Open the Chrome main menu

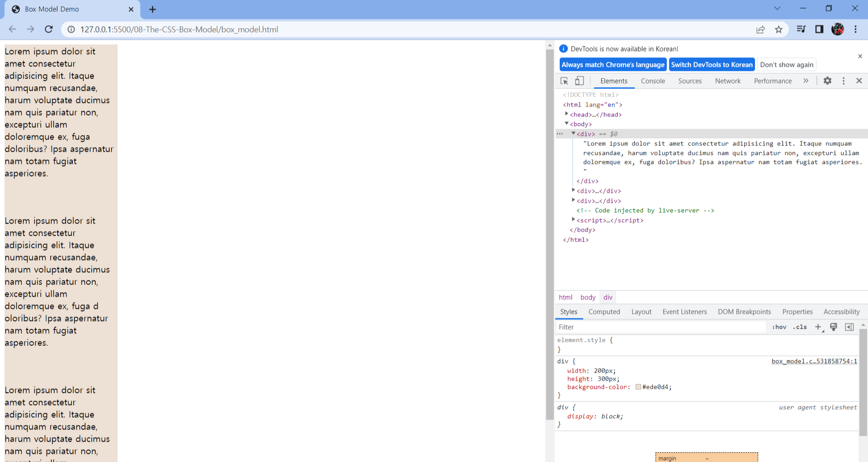coord(855,29)
